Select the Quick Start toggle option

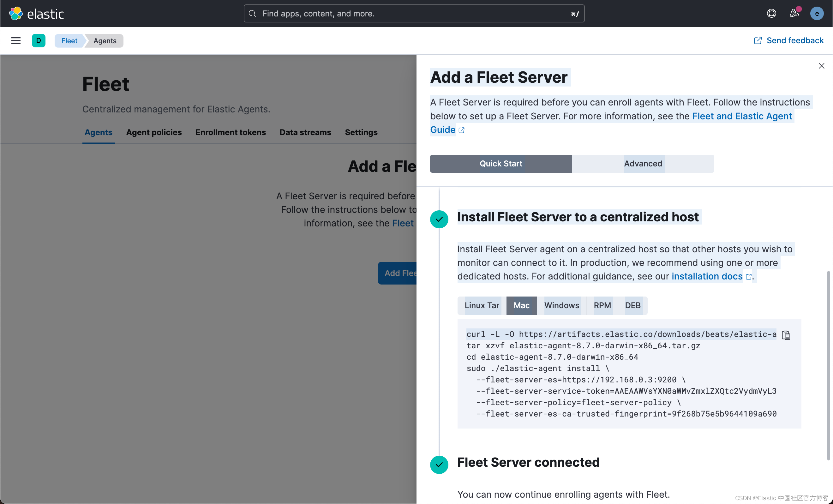[x=501, y=163]
